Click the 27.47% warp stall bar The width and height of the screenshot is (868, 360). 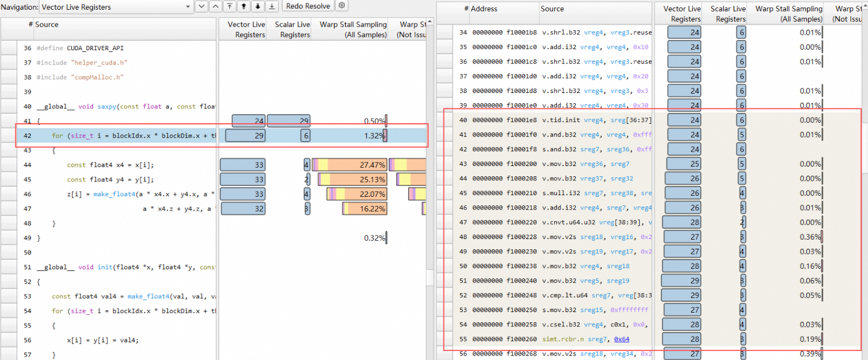(x=349, y=165)
